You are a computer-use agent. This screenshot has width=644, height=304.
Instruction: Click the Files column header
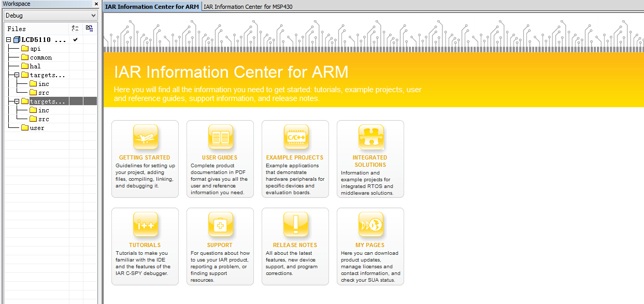[x=36, y=28]
